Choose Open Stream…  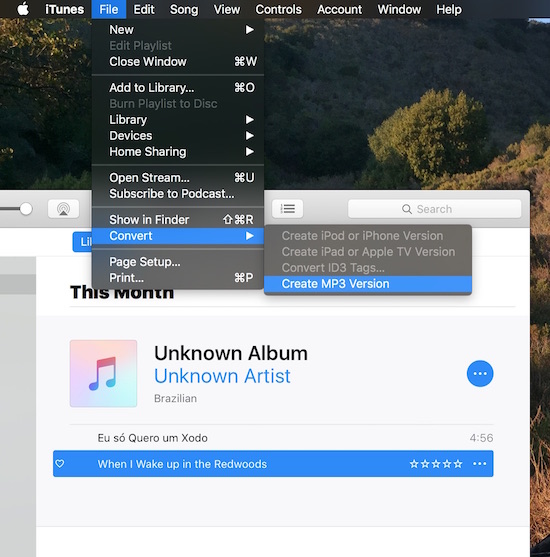click(x=178, y=177)
